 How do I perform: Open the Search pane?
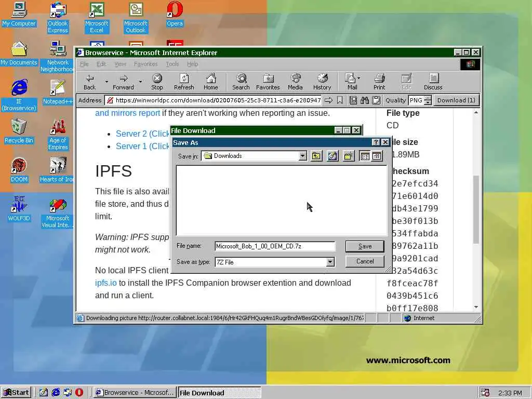point(241,82)
